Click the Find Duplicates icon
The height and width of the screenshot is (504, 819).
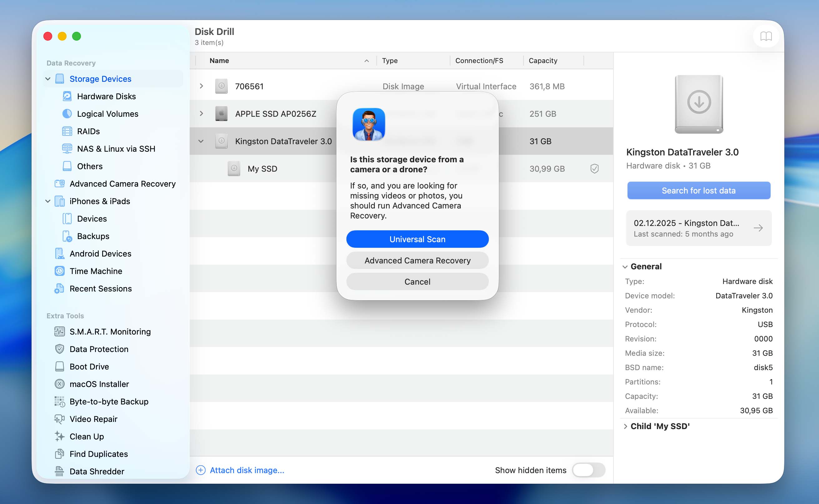pyautogui.click(x=60, y=454)
